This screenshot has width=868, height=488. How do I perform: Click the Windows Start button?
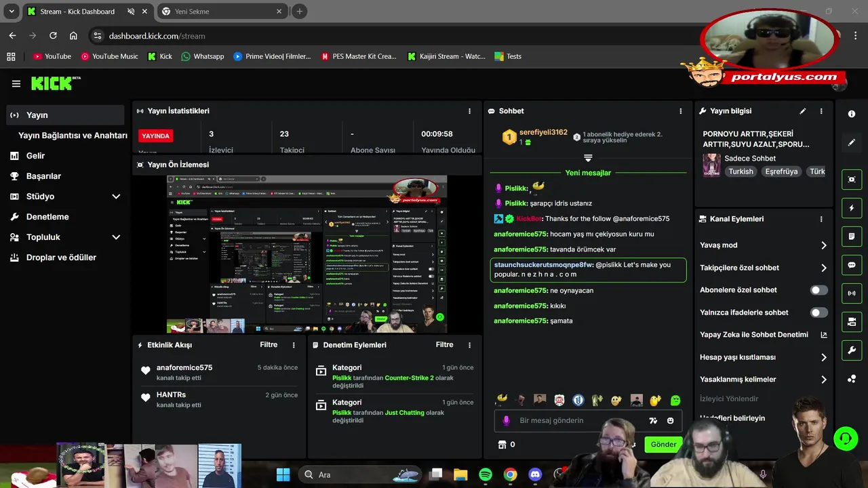point(283,474)
